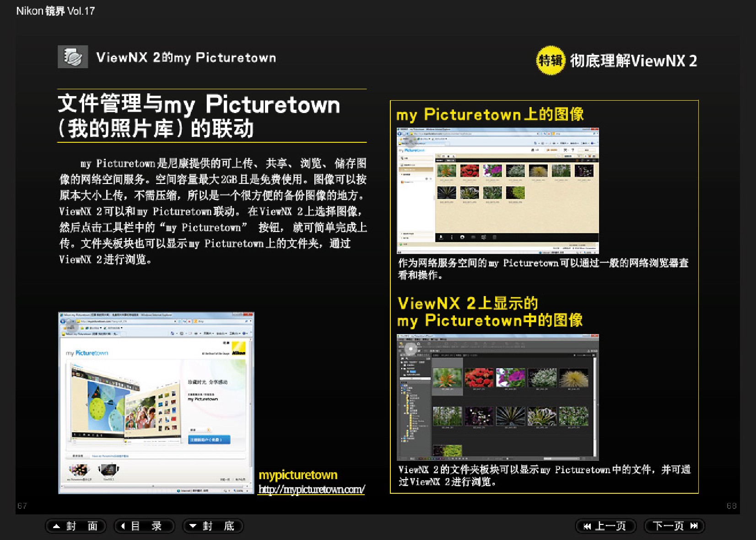The height and width of the screenshot is (540, 756).
Task: Click Nikon 镜界 Vol.17 title text
Action: point(55,11)
